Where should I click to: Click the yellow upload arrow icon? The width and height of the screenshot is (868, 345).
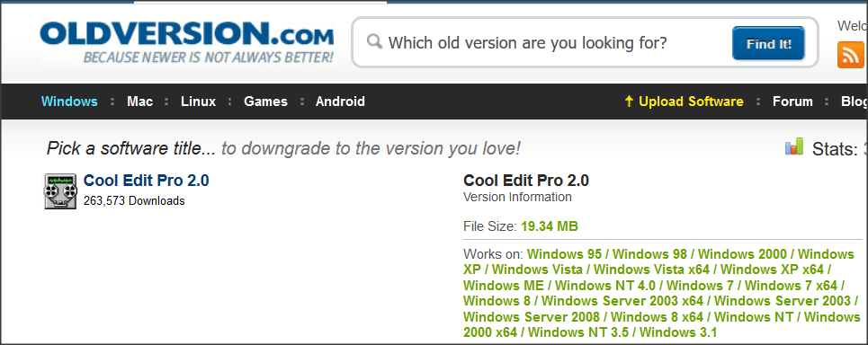[x=629, y=102]
